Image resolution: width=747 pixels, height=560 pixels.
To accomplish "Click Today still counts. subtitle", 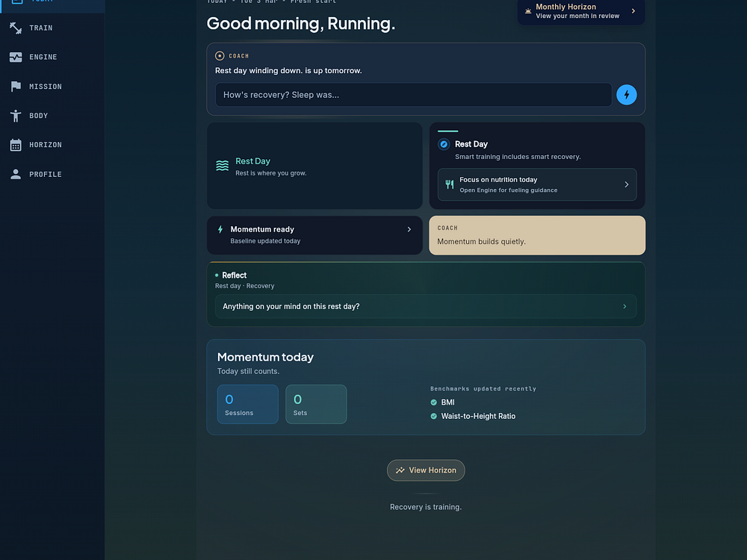I will (x=248, y=371).
